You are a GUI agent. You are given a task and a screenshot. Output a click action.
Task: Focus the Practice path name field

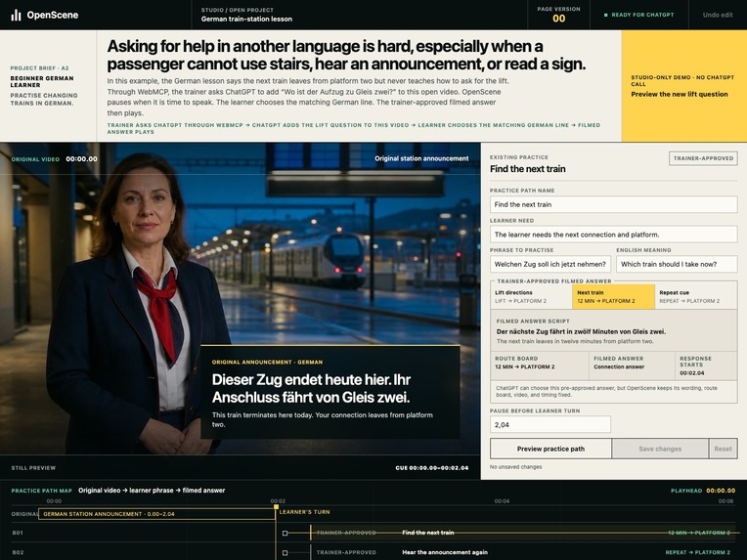(614, 204)
